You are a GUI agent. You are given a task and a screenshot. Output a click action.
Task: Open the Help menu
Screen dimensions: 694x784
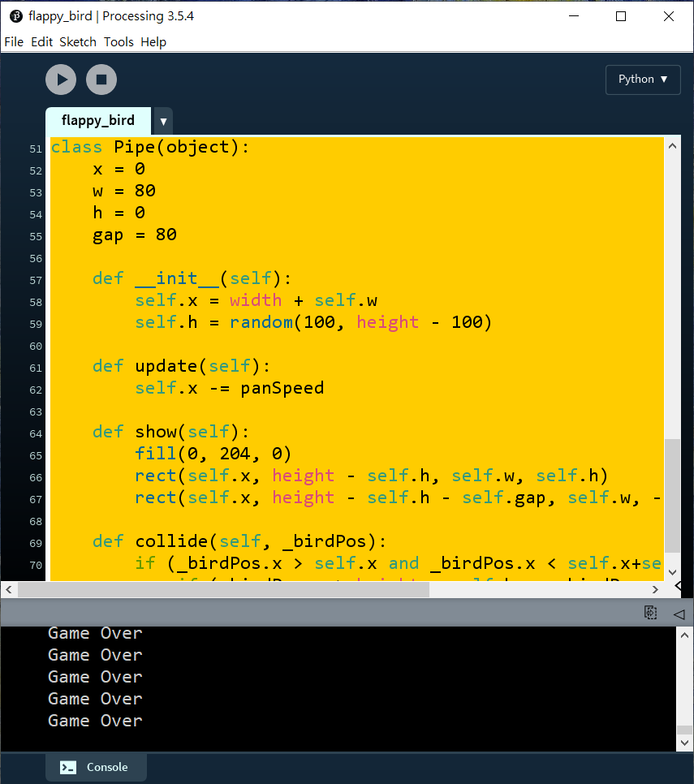153,42
